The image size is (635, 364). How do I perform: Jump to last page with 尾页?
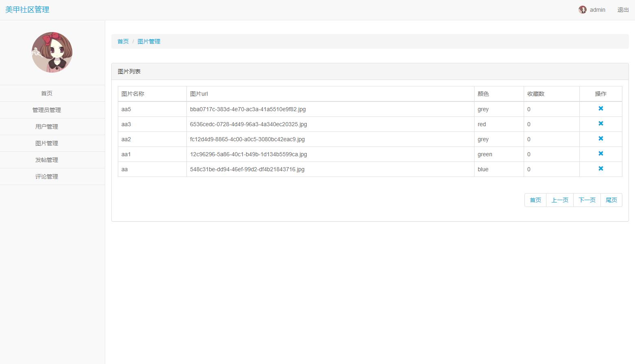click(x=611, y=200)
